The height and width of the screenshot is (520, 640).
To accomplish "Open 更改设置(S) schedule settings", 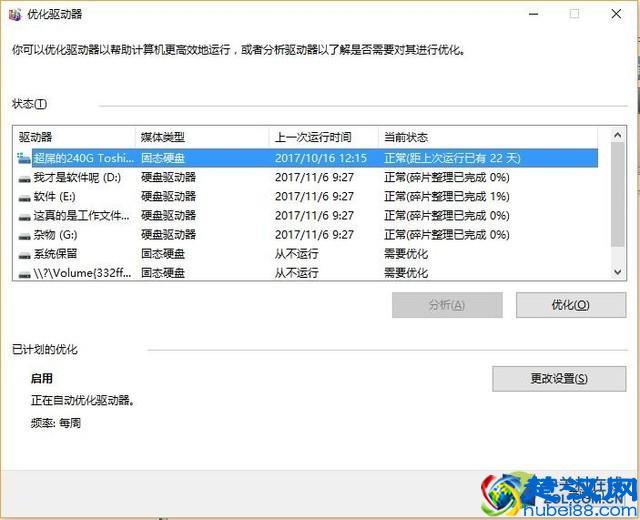I will click(x=559, y=378).
